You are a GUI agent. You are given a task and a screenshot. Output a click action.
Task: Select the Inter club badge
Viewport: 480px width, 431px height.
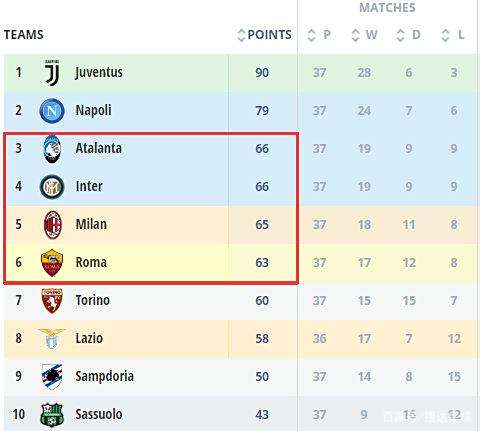(52, 187)
